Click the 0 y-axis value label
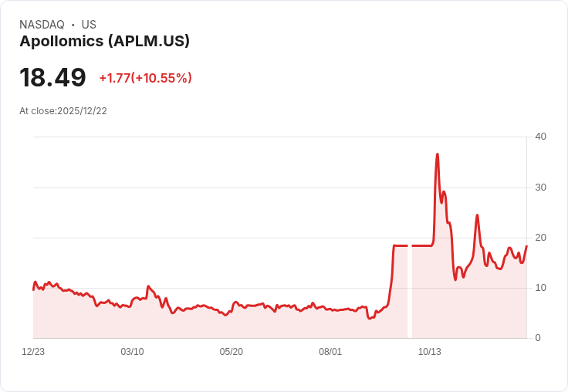Screen dimensions: 568x392 click(x=538, y=338)
